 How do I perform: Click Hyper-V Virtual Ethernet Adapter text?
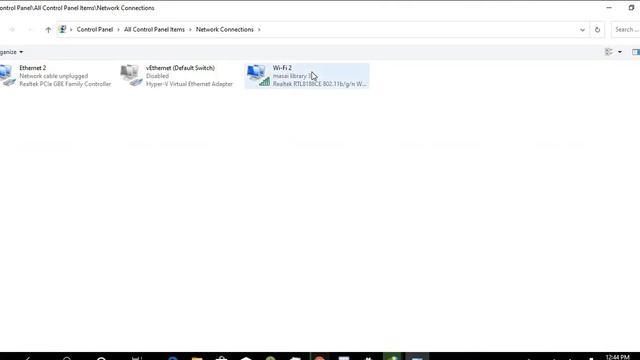[x=189, y=84]
